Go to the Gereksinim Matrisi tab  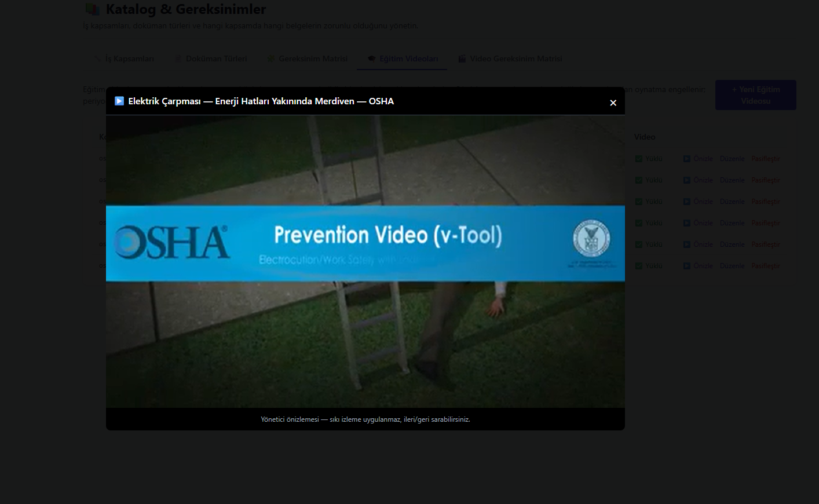[x=307, y=59]
